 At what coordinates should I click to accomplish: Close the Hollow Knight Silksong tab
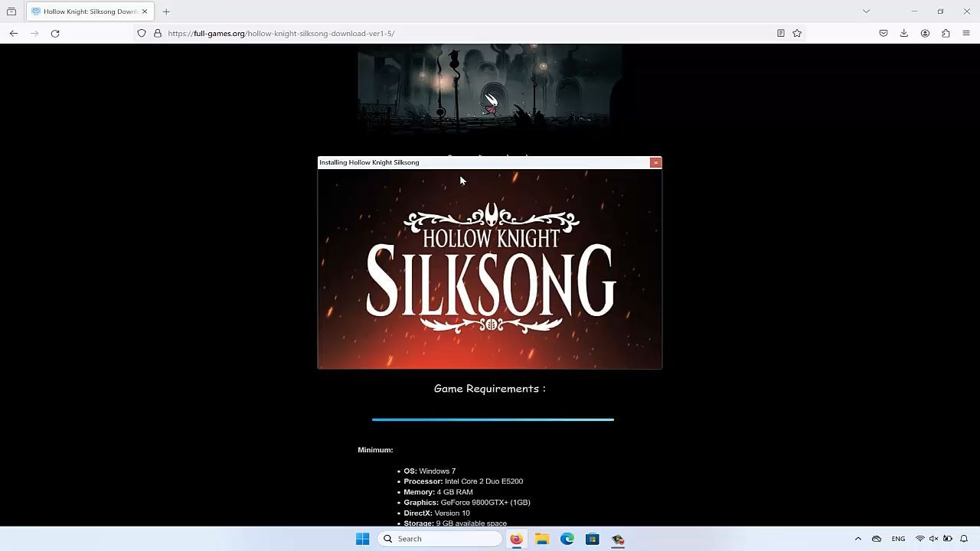point(144,11)
